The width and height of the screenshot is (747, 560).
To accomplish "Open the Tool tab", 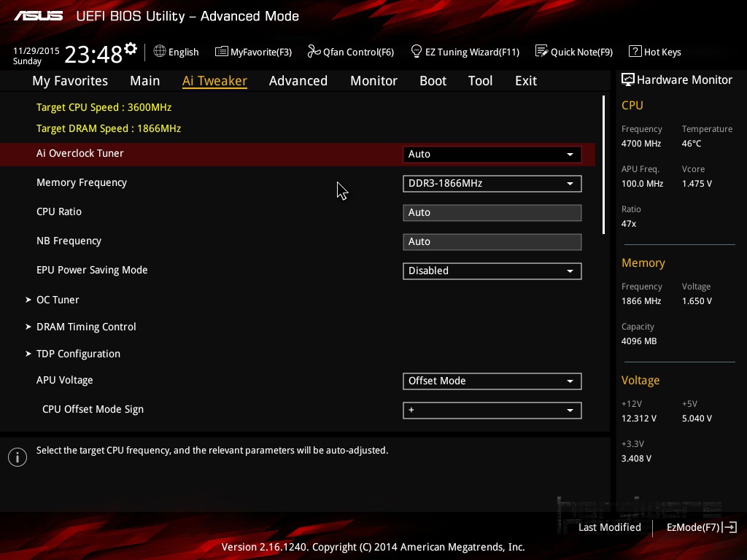I will coord(480,81).
